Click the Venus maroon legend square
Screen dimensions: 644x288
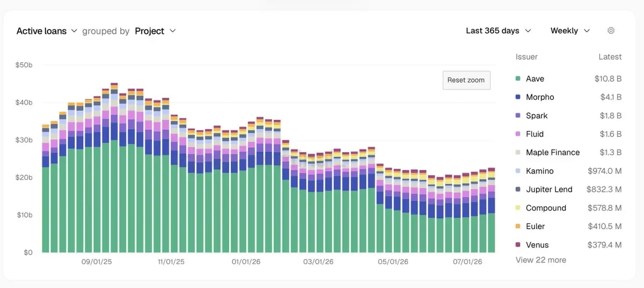click(518, 245)
